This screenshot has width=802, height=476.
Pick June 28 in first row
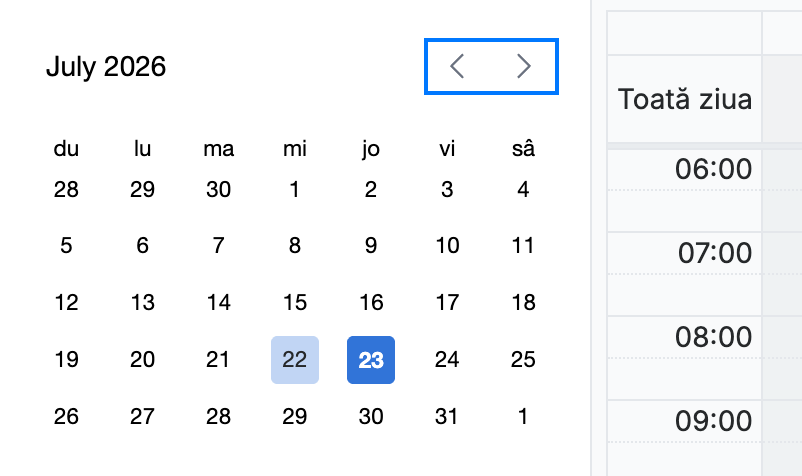tap(66, 190)
